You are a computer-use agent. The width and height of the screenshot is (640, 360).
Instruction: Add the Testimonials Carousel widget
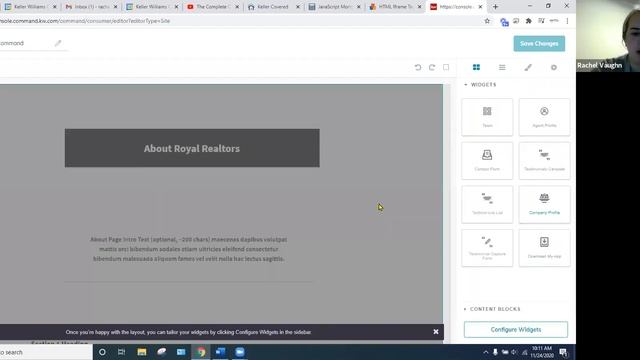(x=544, y=161)
